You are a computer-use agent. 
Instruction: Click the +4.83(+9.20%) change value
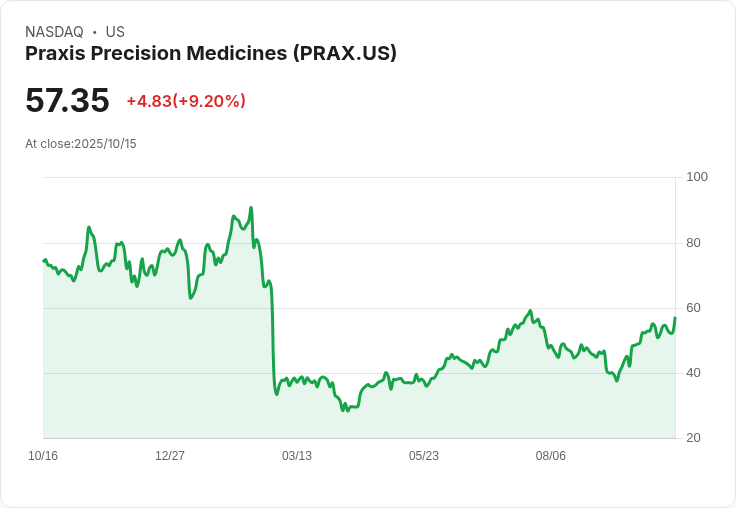pyautogui.click(x=186, y=101)
